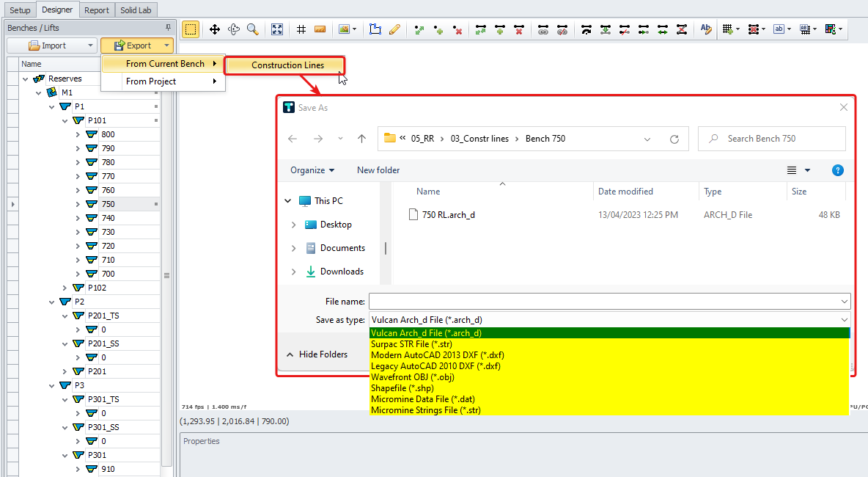This screenshot has width=868, height=477.
Task: Click the zoom extents icon
Action: point(277,29)
